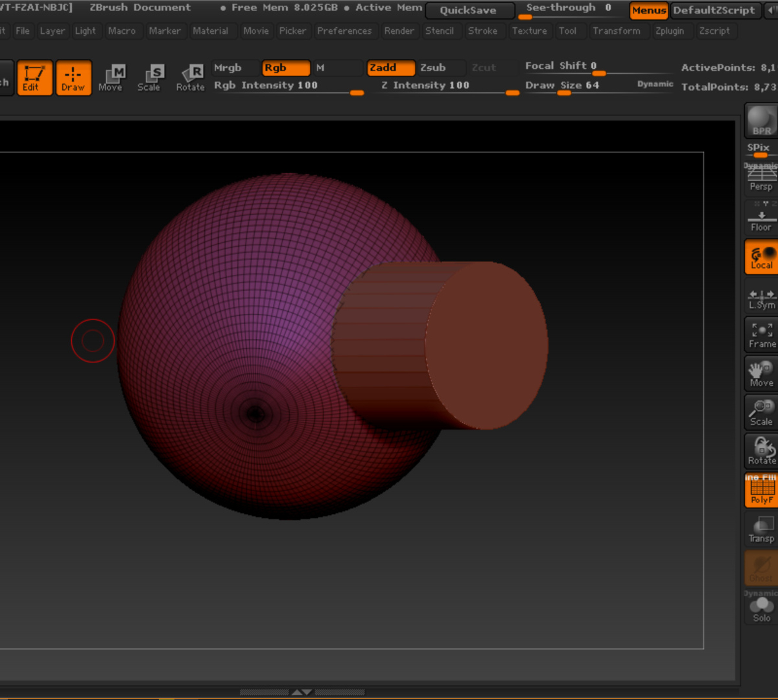This screenshot has height=700, width=778.
Task: Click DefaultZScript button
Action: click(715, 10)
